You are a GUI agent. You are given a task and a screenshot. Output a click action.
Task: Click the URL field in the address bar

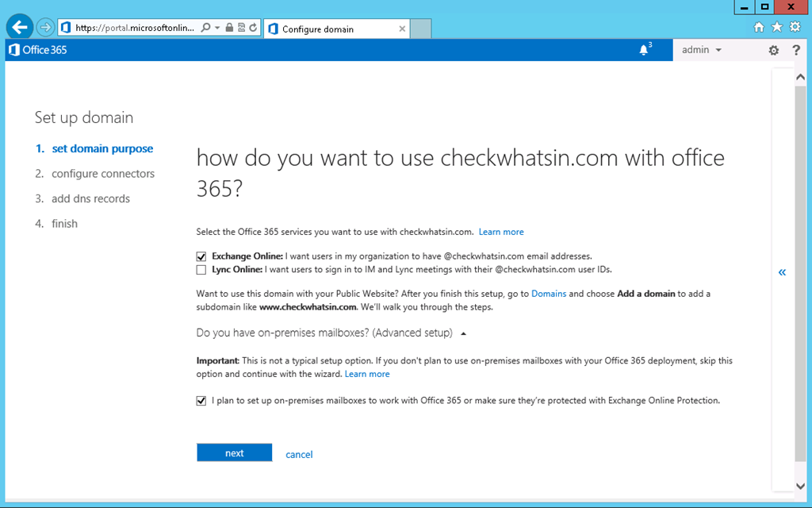(135, 28)
